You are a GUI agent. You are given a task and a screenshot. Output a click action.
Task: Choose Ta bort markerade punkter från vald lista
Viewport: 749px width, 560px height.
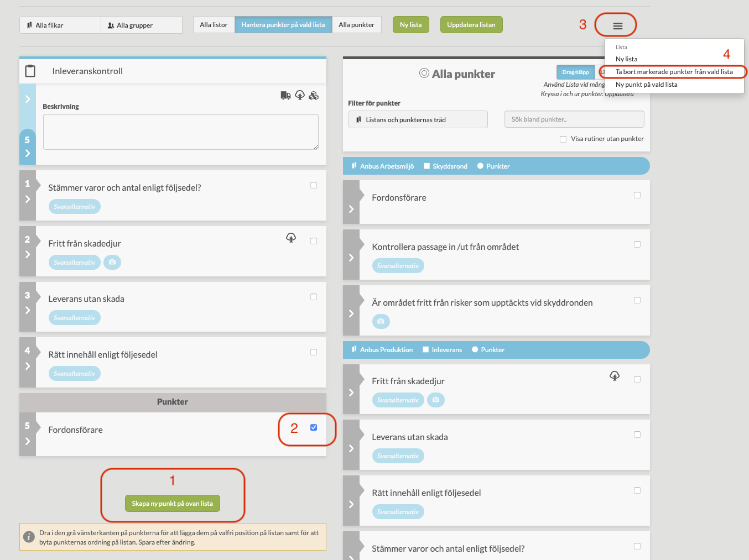click(x=674, y=72)
